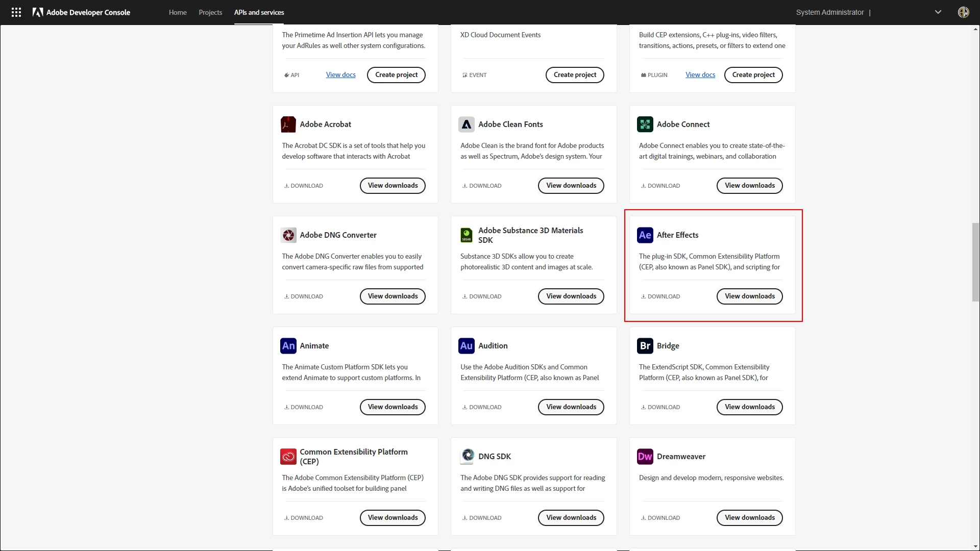980x551 pixels.
Task: View downloads for Adobe DNG Converter
Action: [x=393, y=296]
